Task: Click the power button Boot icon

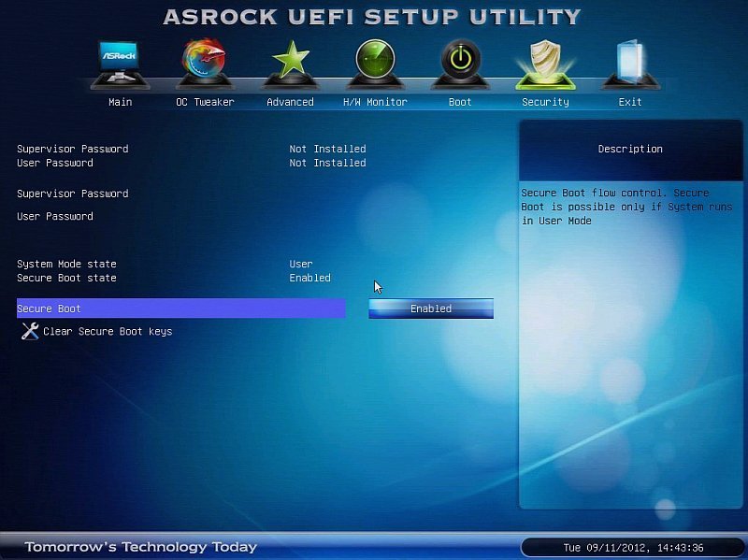Action: [460, 65]
